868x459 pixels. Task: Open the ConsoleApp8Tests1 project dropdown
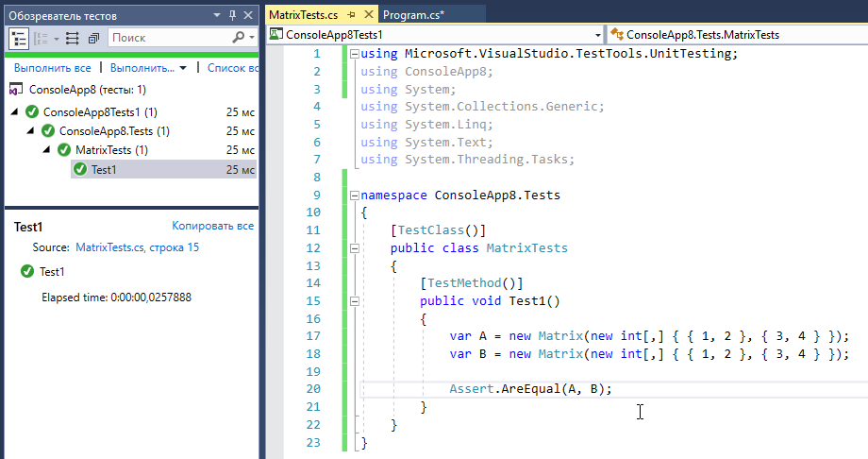(597, 34)
